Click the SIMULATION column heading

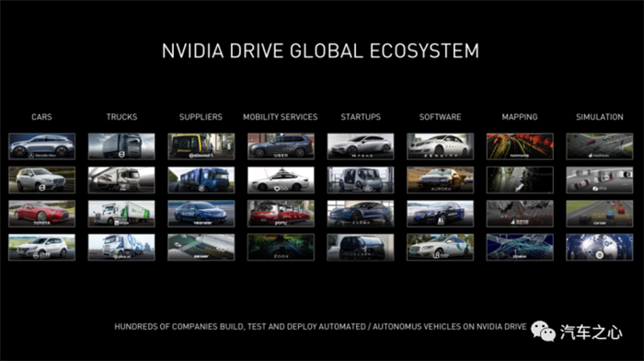tap(600, 117)
